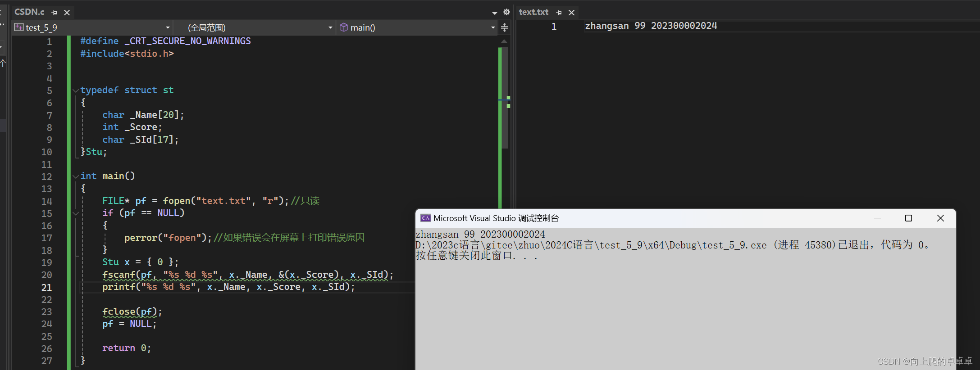Open the 全局范围 scope dropdown

[255, 27]
